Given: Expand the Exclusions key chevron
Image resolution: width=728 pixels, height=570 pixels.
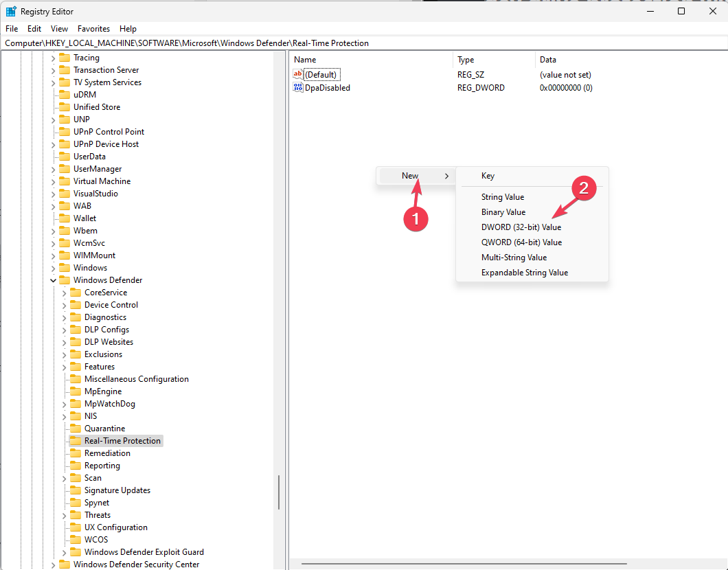Looking at the screenshot, I should tap(64, 354).
